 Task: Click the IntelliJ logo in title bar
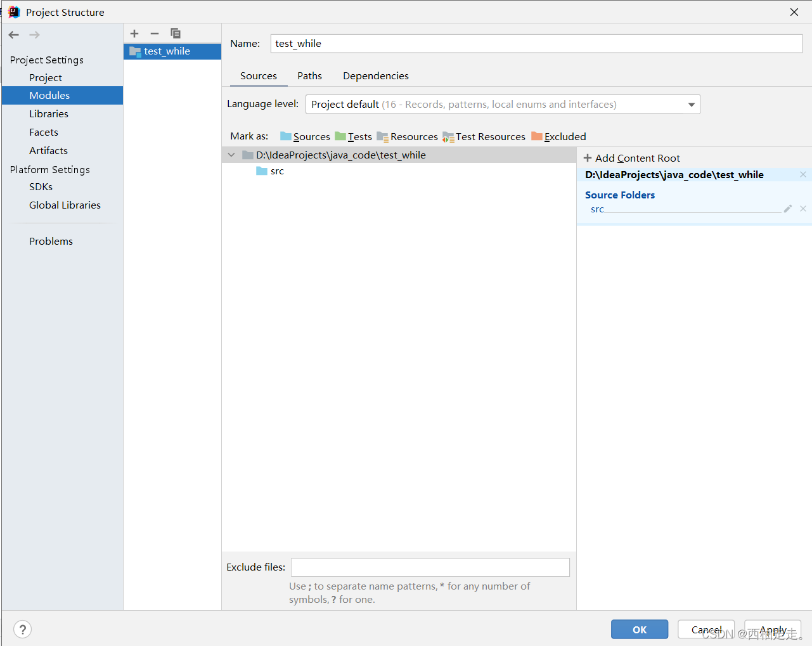coord(14,12)
